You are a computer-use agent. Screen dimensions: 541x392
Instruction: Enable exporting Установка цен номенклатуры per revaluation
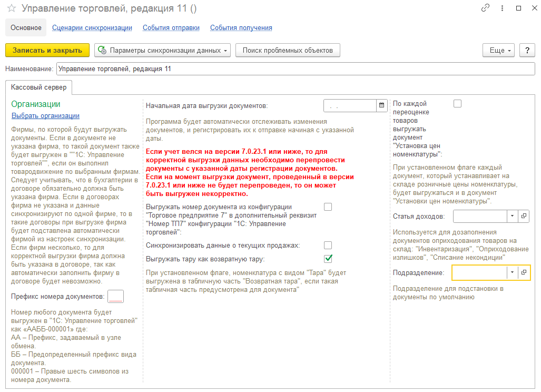[x=457, y=104]
